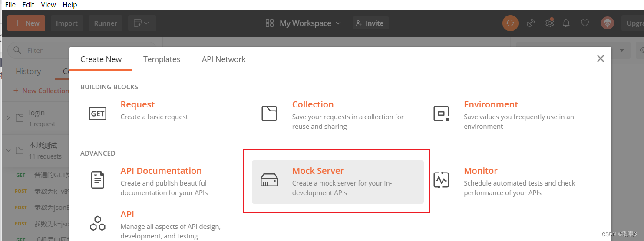Click the workspace grid icon
Screen dimensions: 644x241
[x=270, y=23]
